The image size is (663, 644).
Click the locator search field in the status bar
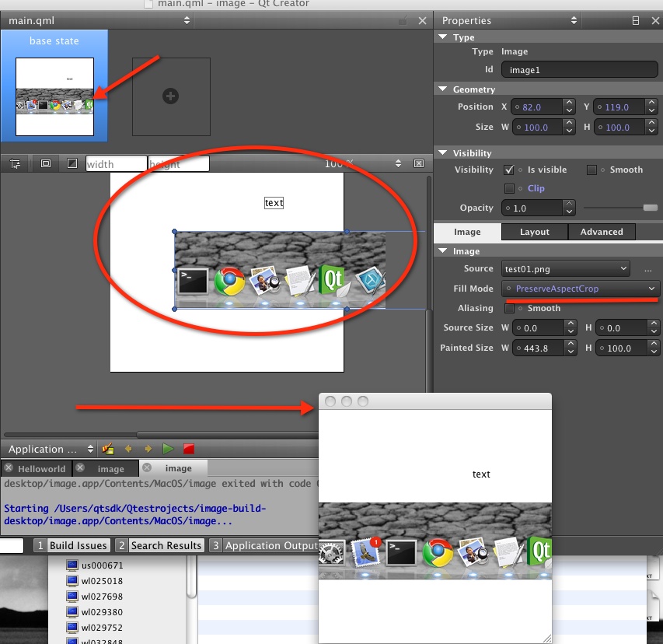pyautogui.click(x=12, y=546)
